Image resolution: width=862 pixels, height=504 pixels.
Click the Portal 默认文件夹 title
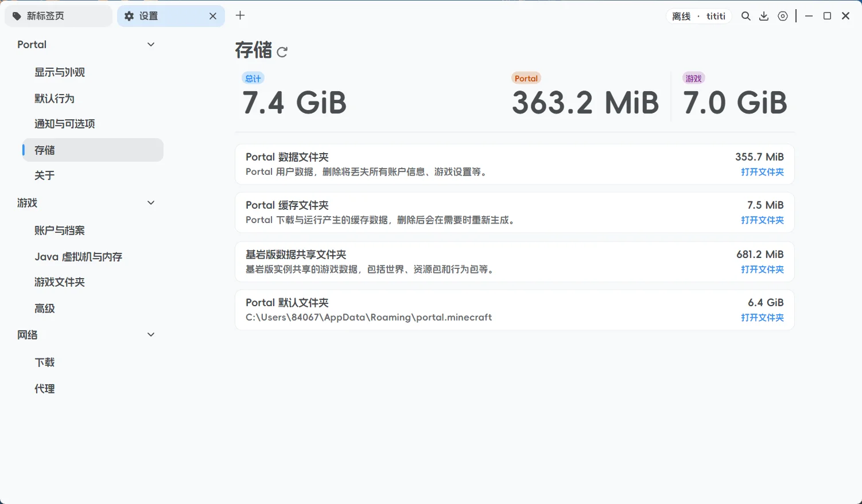point(287,303)
